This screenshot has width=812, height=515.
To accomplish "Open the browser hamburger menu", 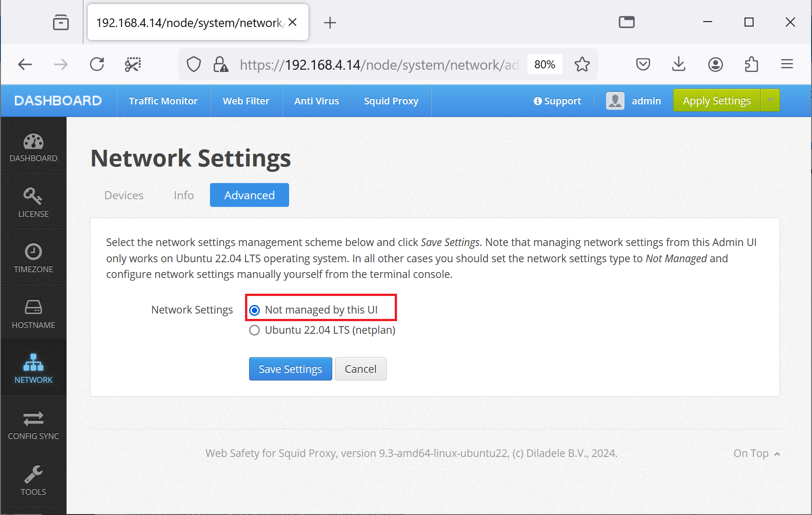I will coord(787,64).
